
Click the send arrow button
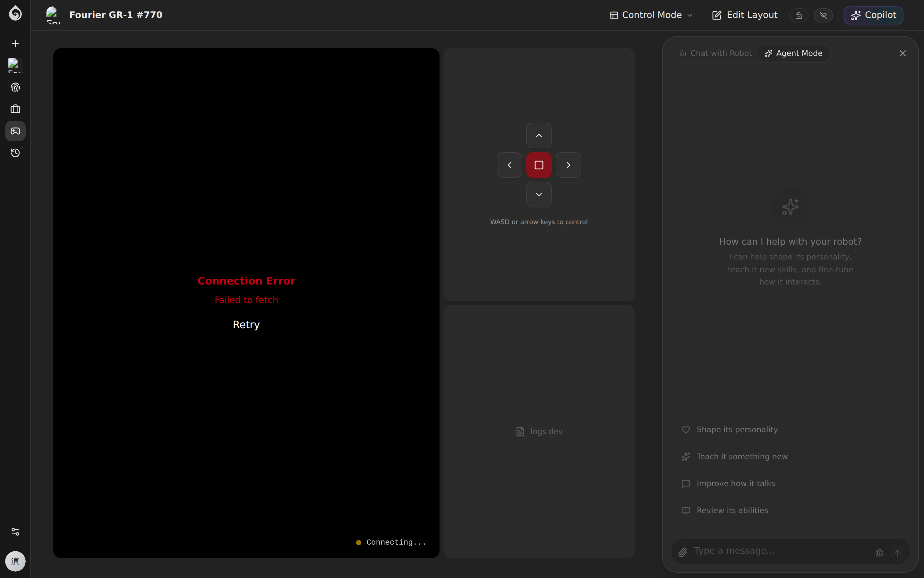coord(898,553)
